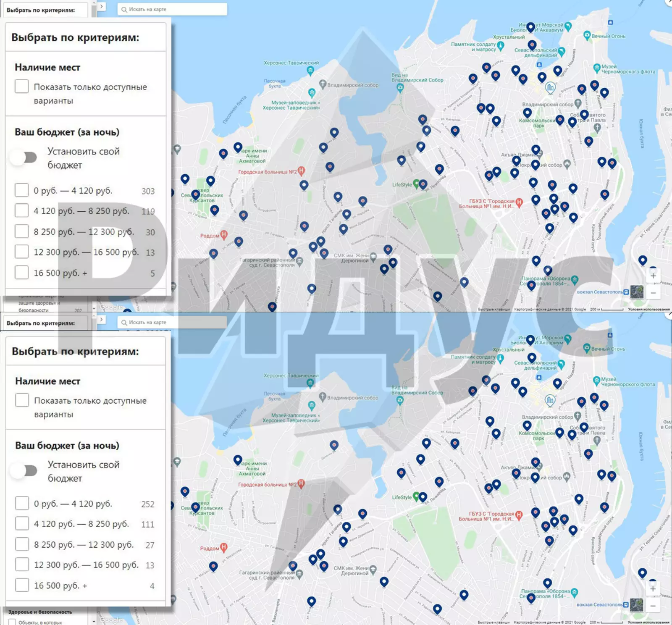Select small Выбрать по критериям tab above upper panel

point(41,10)
